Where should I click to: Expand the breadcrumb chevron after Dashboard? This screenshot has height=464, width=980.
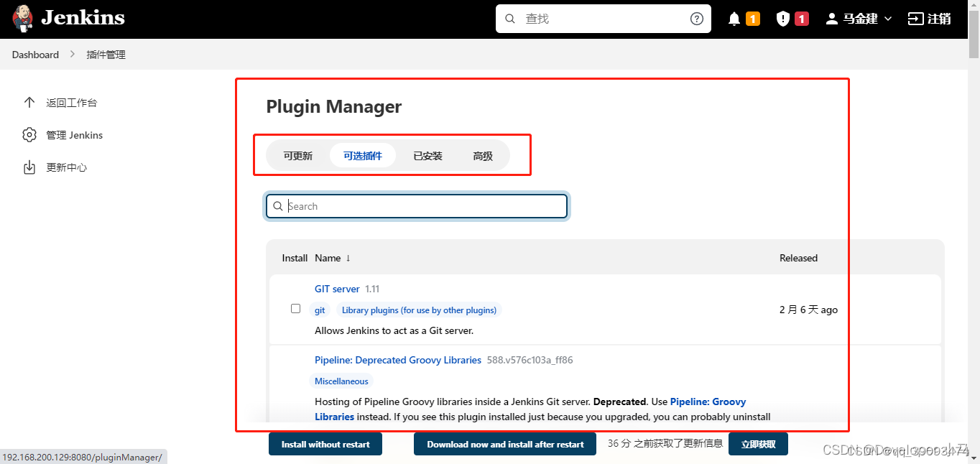73,55
